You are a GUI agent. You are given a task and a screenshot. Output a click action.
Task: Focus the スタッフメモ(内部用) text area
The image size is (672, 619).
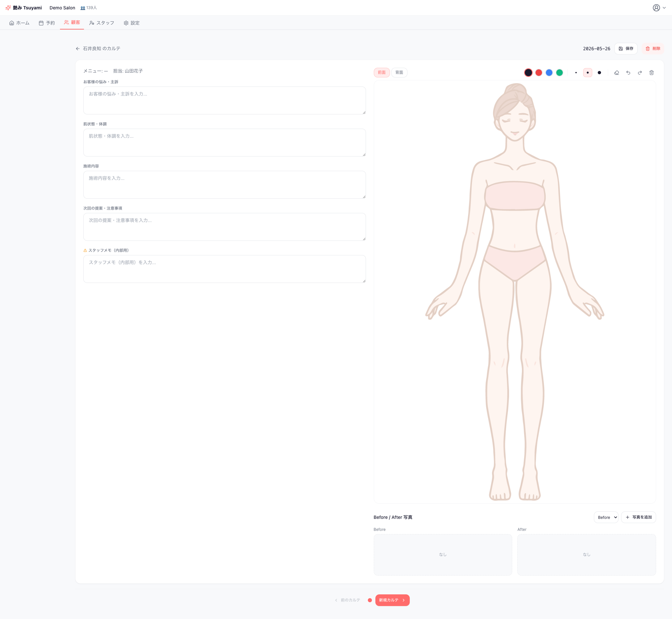click(x=224, y=269)
